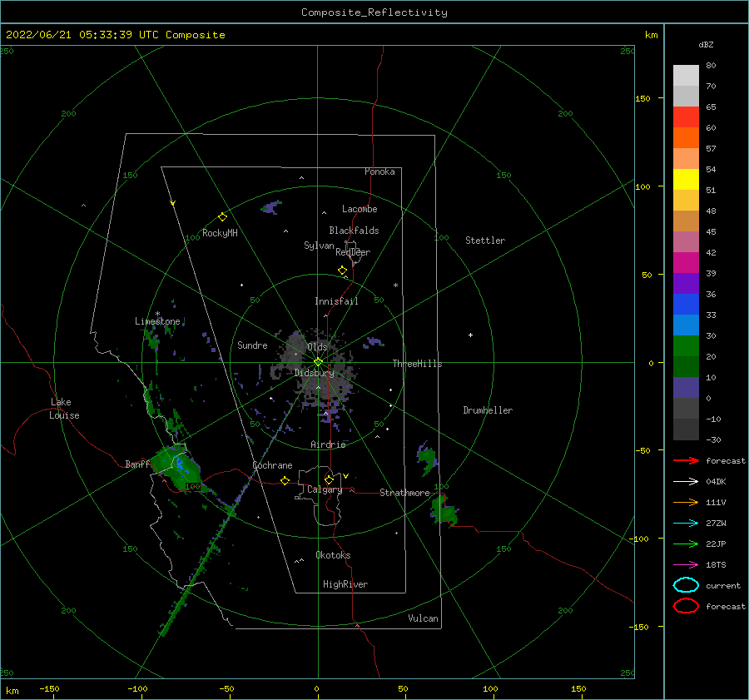Screen dimensions: 749x700
Task: Click the Drumheller city label
Action: pos(488,410)
